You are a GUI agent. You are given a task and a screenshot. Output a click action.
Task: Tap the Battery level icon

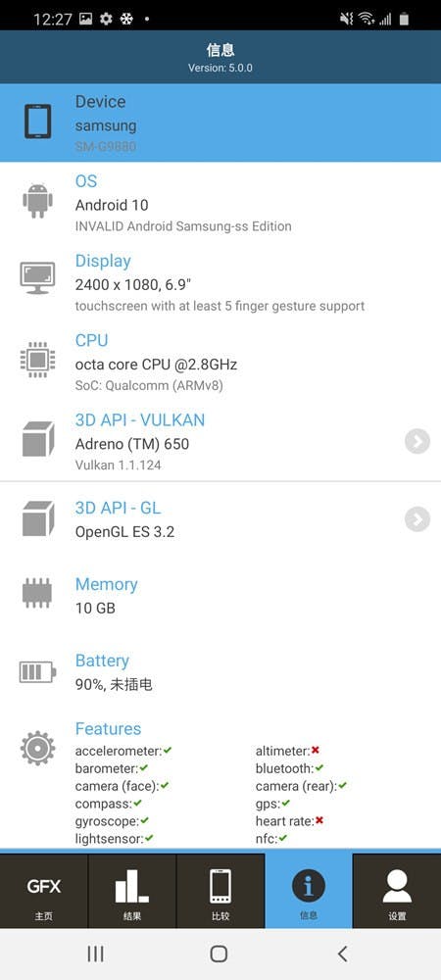point(37,672)
